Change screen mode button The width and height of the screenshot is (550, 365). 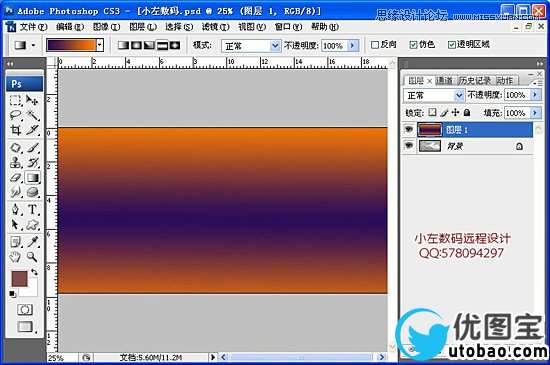click(x=25, y=327)
